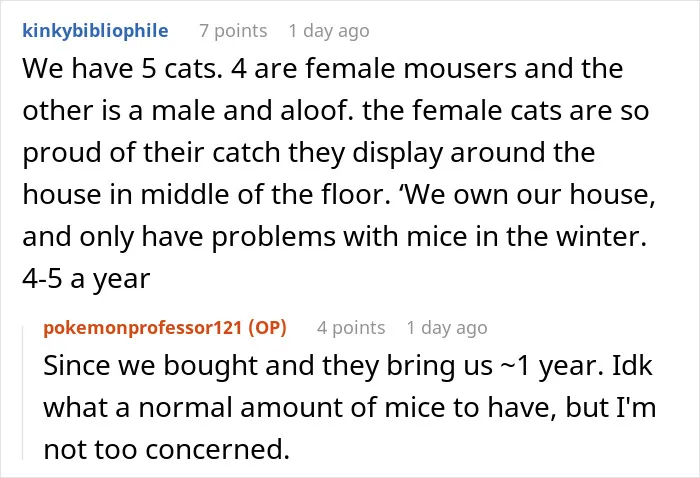Click the phrase "We have 5 cats"

pyautogui.click(x=121, y=69)
